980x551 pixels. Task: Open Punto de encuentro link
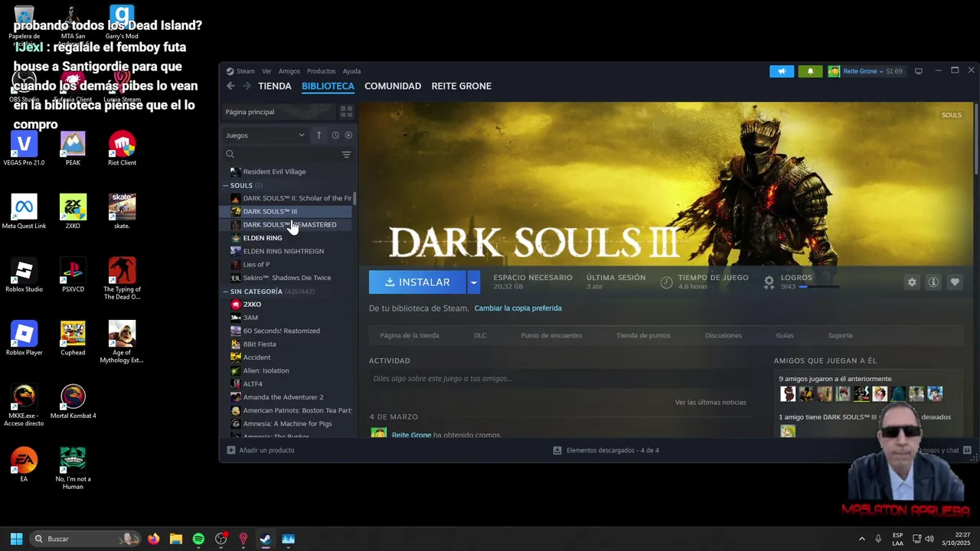click(x=551, y=335)
